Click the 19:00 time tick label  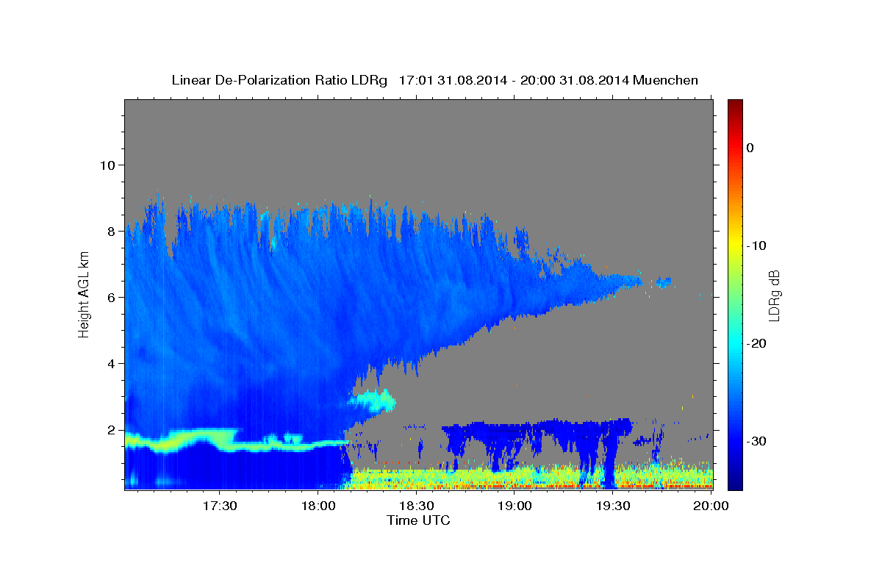point(515,506)
